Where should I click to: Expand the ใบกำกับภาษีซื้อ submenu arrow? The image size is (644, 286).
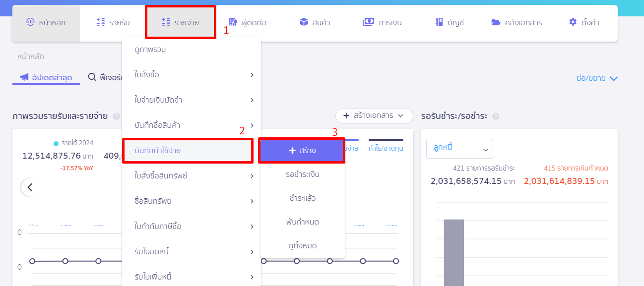(x=252, y=227)
